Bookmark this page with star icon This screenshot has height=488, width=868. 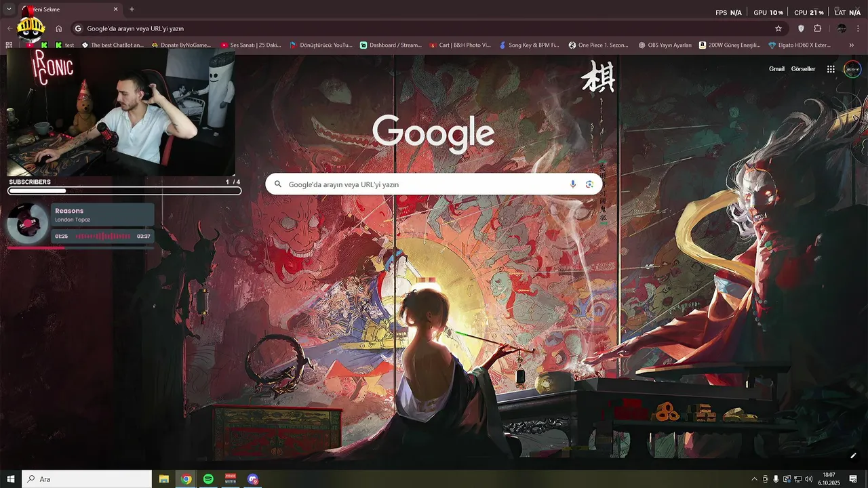tap(778, 28)
